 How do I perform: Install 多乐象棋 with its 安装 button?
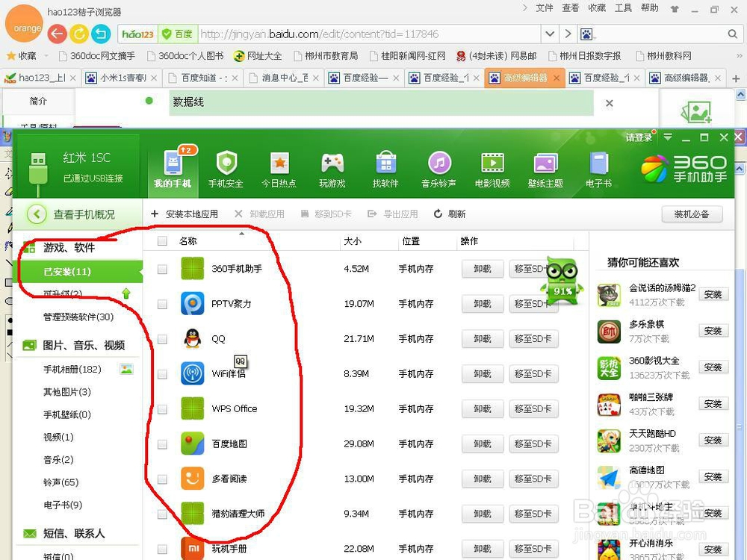[713, 331]
